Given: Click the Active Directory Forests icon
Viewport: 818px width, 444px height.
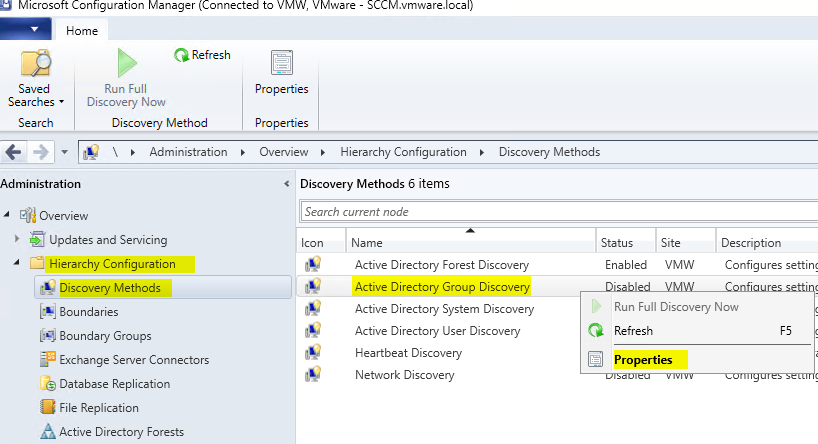Looking at the screenshot, I should click(46, 432).
